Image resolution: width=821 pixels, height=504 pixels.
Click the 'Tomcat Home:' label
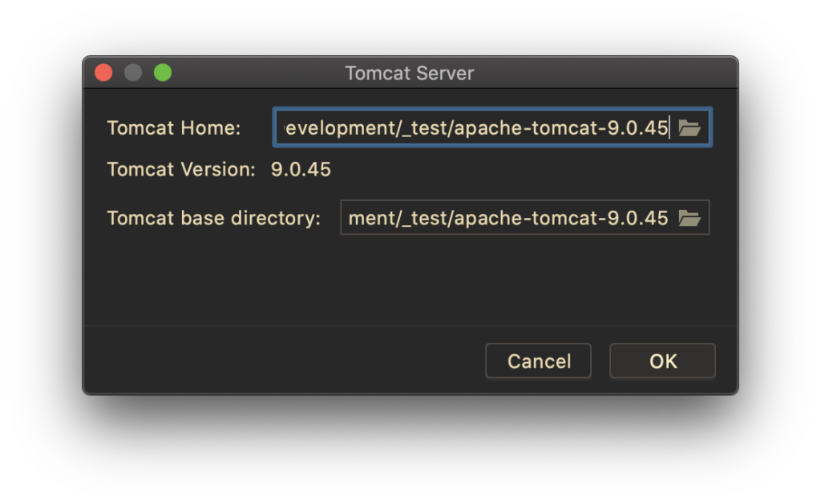point(174,128)
